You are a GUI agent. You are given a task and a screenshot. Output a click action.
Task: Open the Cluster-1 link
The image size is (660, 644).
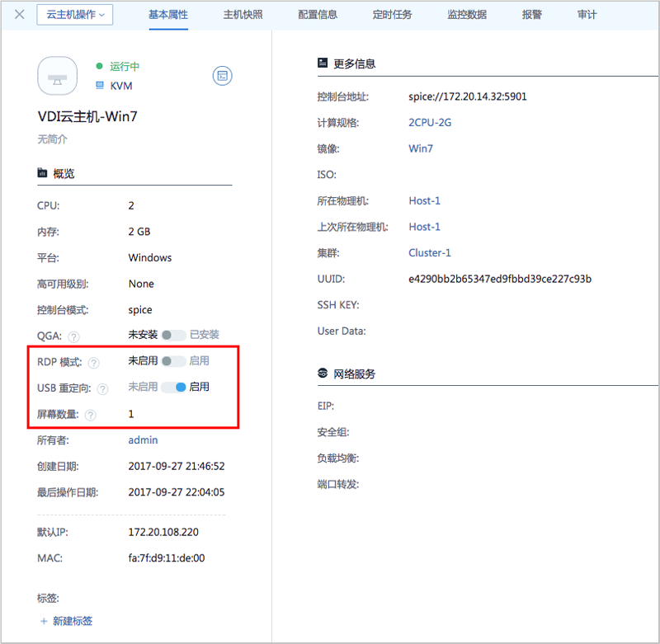(429, 253)
